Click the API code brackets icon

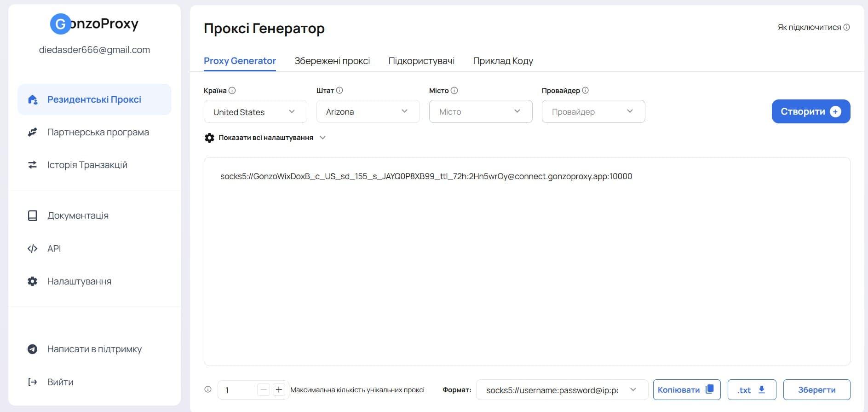click(32, 249)
